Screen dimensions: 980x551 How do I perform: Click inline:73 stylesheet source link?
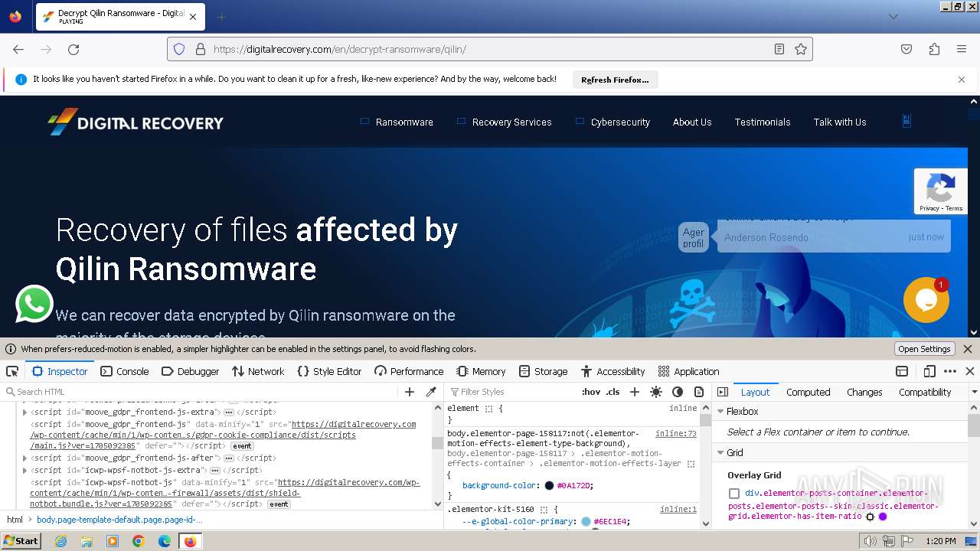676,433
